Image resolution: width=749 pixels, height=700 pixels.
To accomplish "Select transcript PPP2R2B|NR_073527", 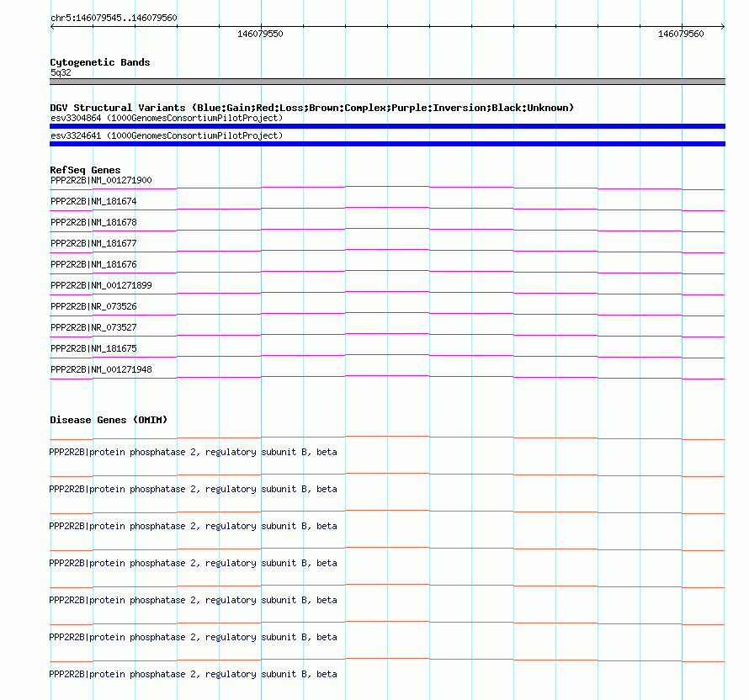I will click(x=93, y=327).
